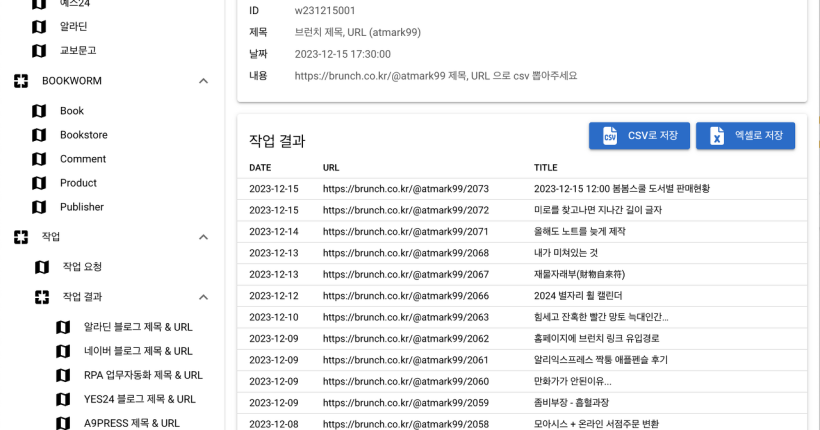The width and height of the screenshot is (820, 430).
Task: Click the icon next to Publisher
Action: tap(39, 207)
